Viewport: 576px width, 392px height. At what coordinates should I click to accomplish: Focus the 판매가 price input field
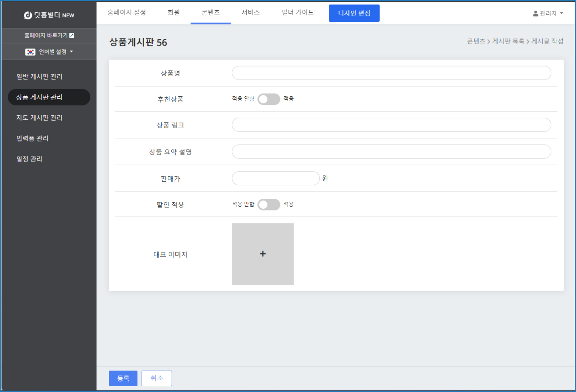[x=275, y=178]
